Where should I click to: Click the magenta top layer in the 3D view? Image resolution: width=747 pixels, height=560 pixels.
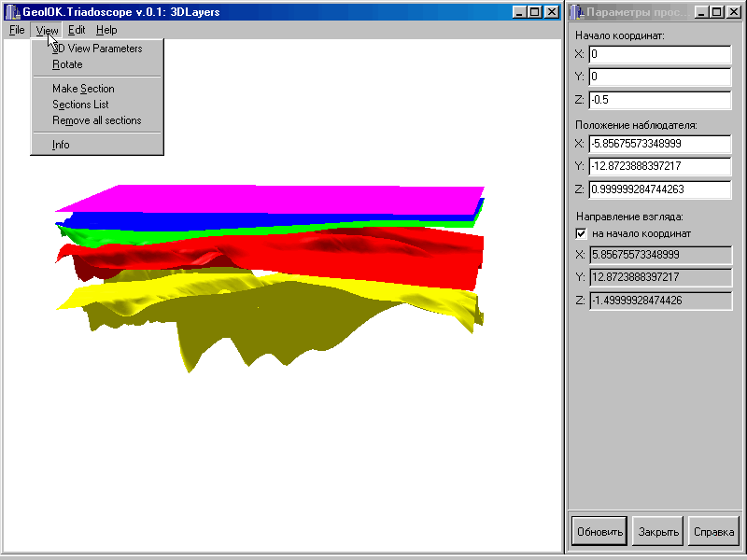click(280, 199)
